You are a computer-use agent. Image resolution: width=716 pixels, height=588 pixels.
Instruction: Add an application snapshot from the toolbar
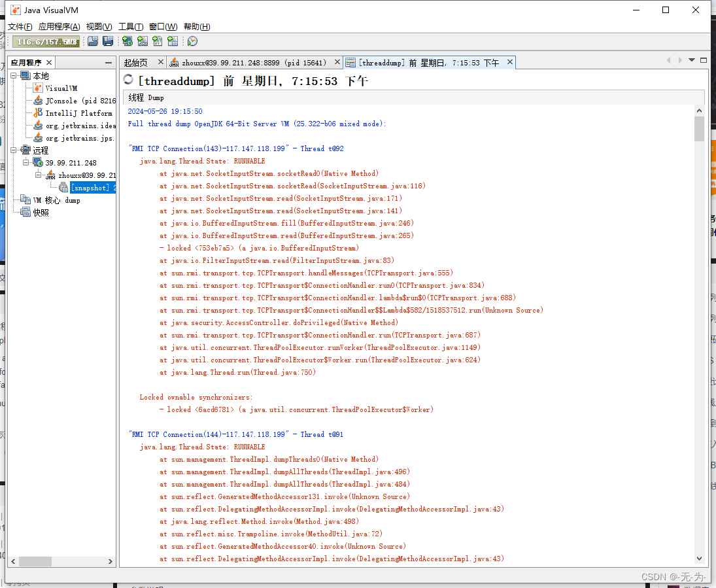(x=173, y=41)
